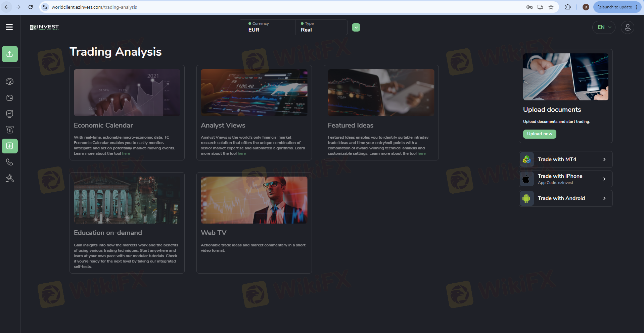Open the chart monitor sidebar icon

[10, 114]
